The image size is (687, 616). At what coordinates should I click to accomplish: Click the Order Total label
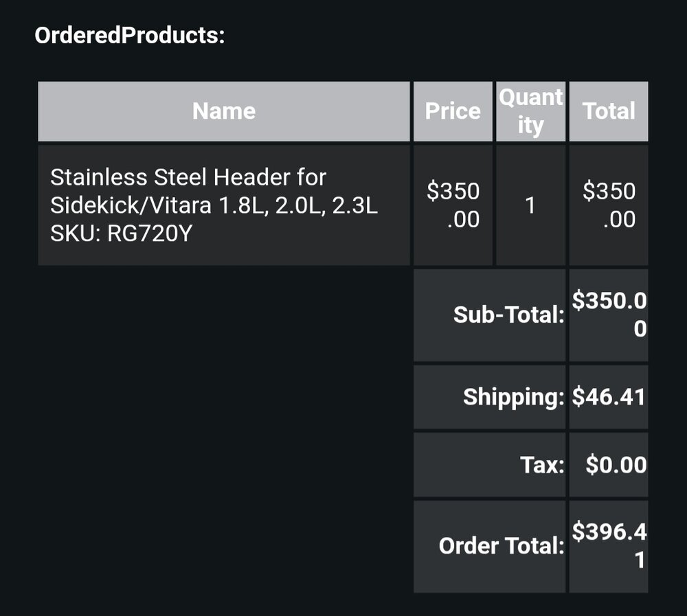[502, 546]
